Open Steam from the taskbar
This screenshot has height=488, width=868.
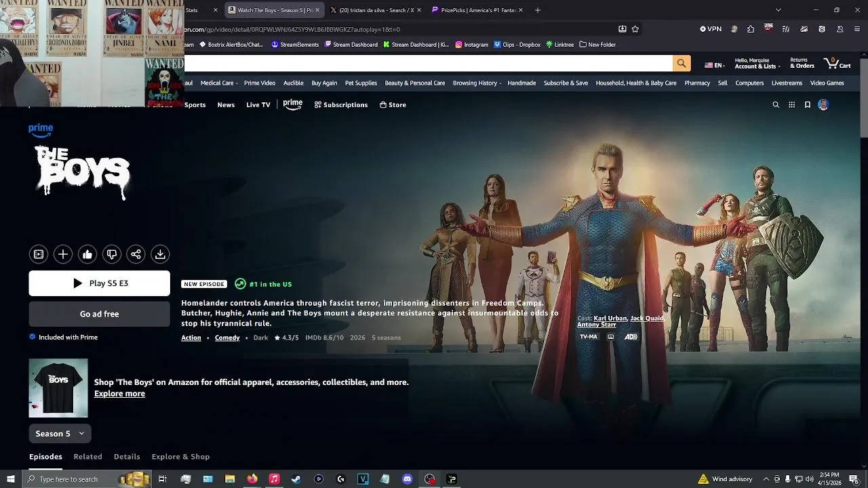tap(296, 479)
